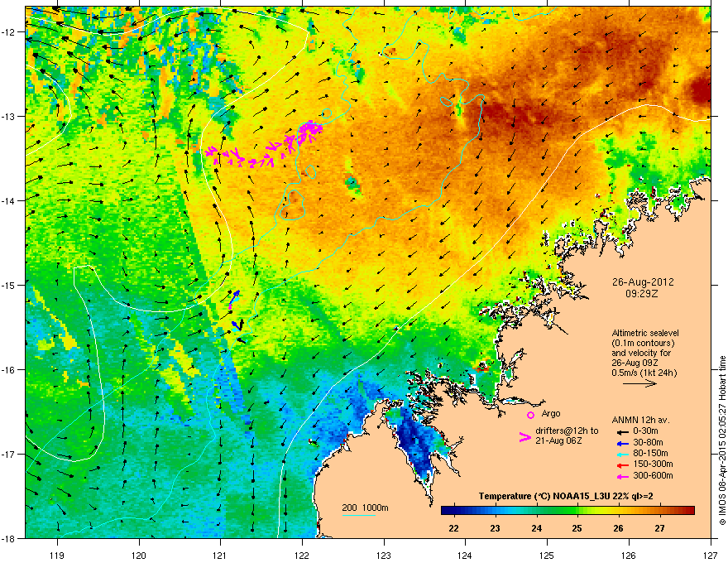The height and width of the screenshot is (563, 728).
Task: Click the colorbar tick label 22
Action: [453, 528]
